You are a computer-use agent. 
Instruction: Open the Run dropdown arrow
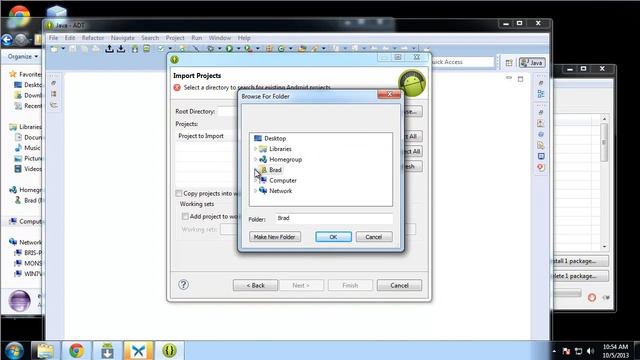238,49
